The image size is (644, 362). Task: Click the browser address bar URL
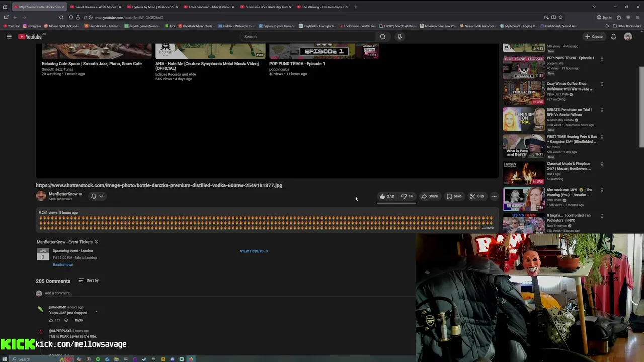pos(129,18)
